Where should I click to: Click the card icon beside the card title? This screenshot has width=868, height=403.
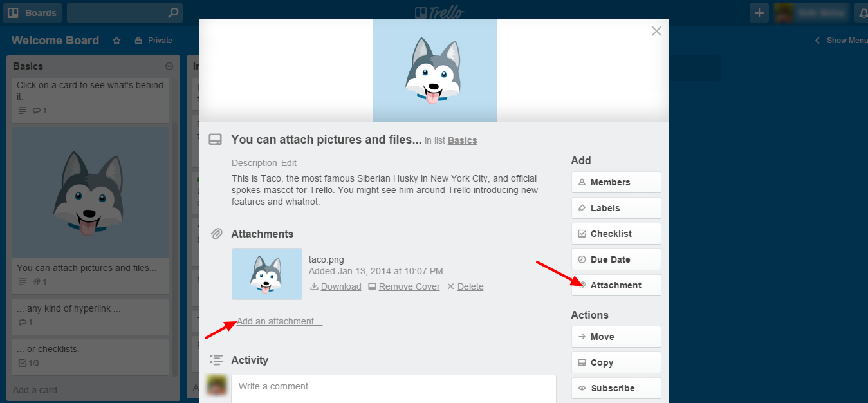pos(216,140)
